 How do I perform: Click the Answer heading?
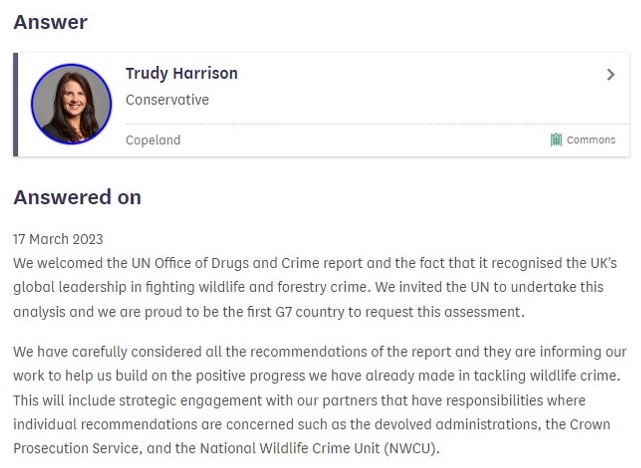(x=50, y=22)
